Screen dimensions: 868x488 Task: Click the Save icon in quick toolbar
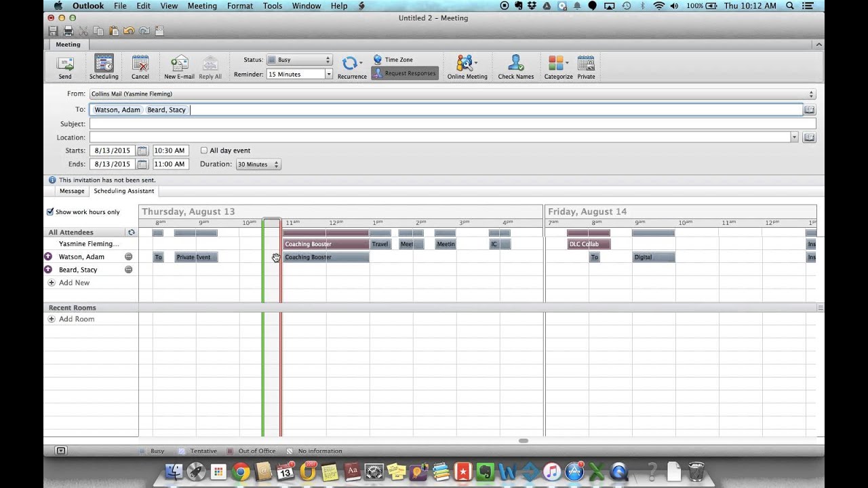[54, 31]
